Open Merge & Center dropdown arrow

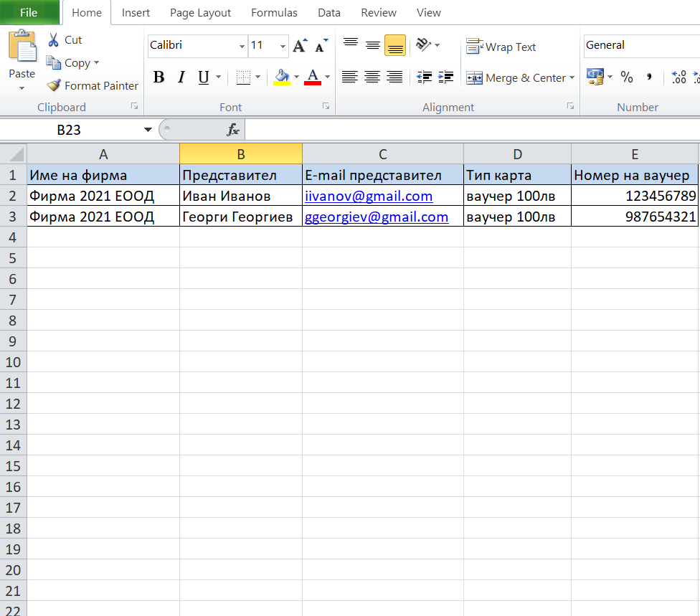tap(572, 77)
